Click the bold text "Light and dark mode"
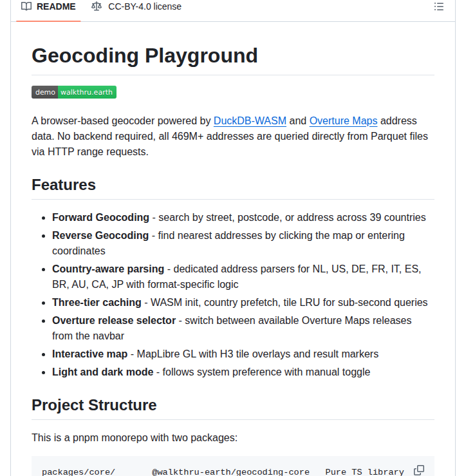The height and width of the screenshot is (476, 466). tap(103, 372)
